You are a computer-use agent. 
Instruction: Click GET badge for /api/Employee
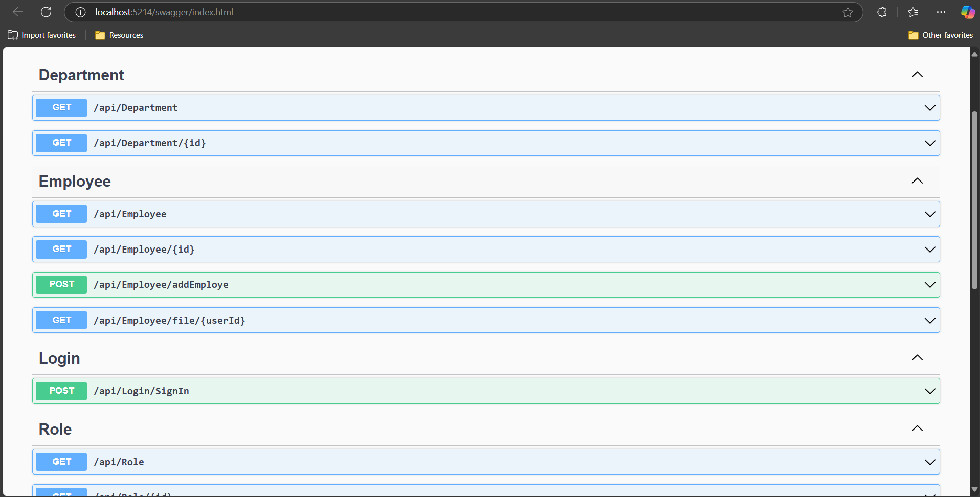61,214
